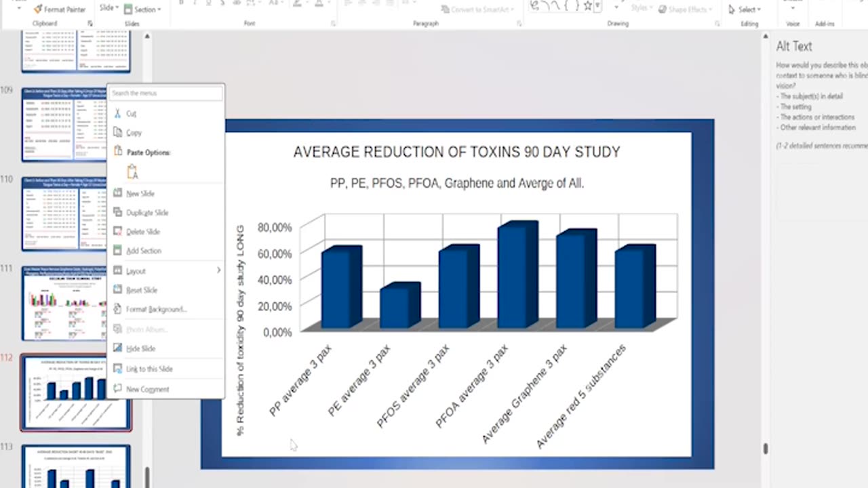Viewport: 868px width, 488px height.
Task: Pick the star shape in shapes gallery
Action: (x=588, y=6)
